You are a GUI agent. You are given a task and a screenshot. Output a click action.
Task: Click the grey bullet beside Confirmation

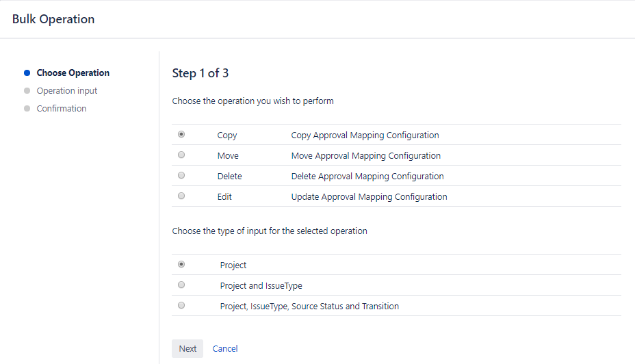tap(27, 109)
